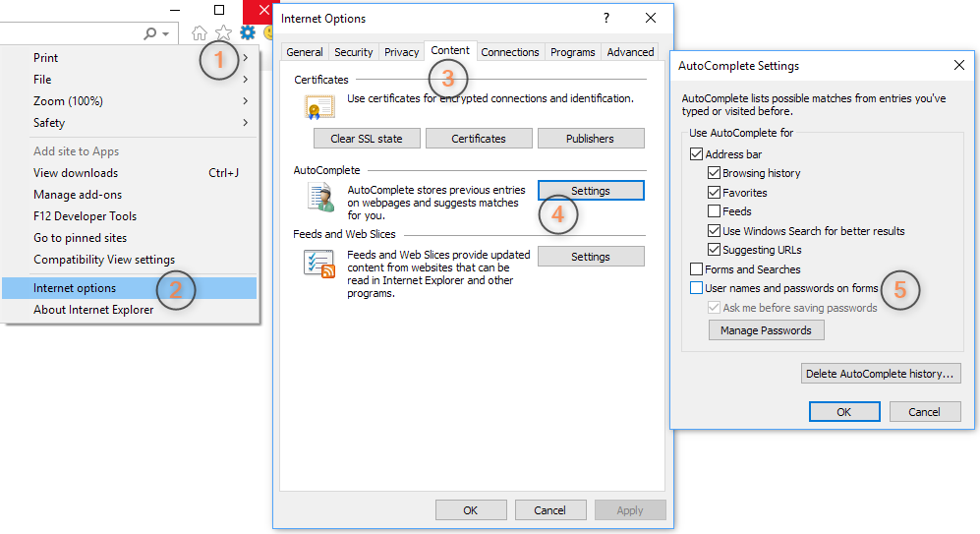Select Manage add-ons menu item
This screenshot has height=534, width=980.
130,195
